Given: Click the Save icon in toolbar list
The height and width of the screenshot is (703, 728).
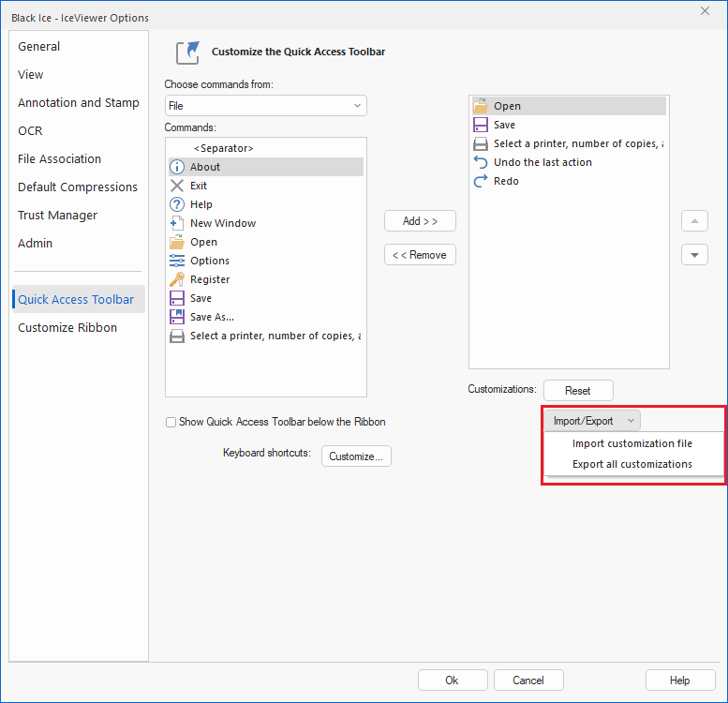Looking at the screenshot, I should (x=481, y=125).
